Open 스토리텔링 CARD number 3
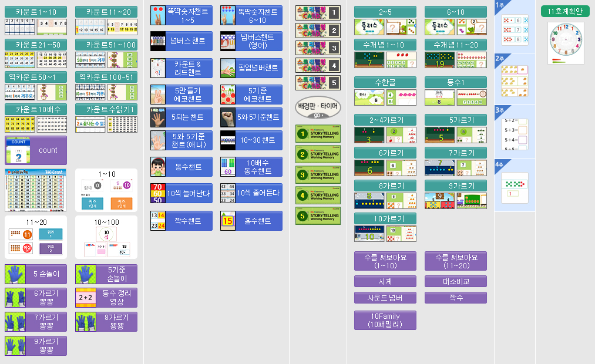 pyautogui.click(x=318, y=48)
